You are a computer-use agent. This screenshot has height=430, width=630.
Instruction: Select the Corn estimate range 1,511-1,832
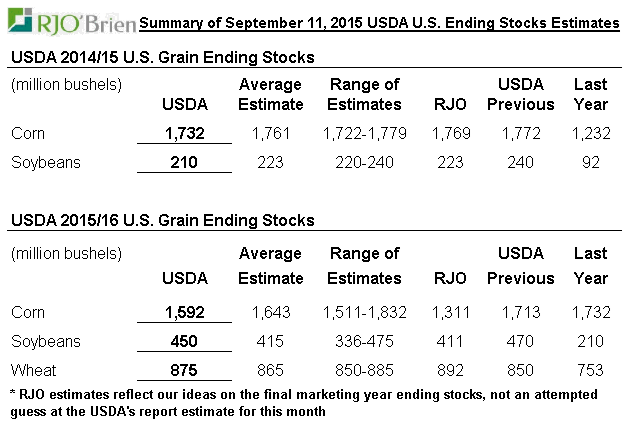(x=364, y=313)
